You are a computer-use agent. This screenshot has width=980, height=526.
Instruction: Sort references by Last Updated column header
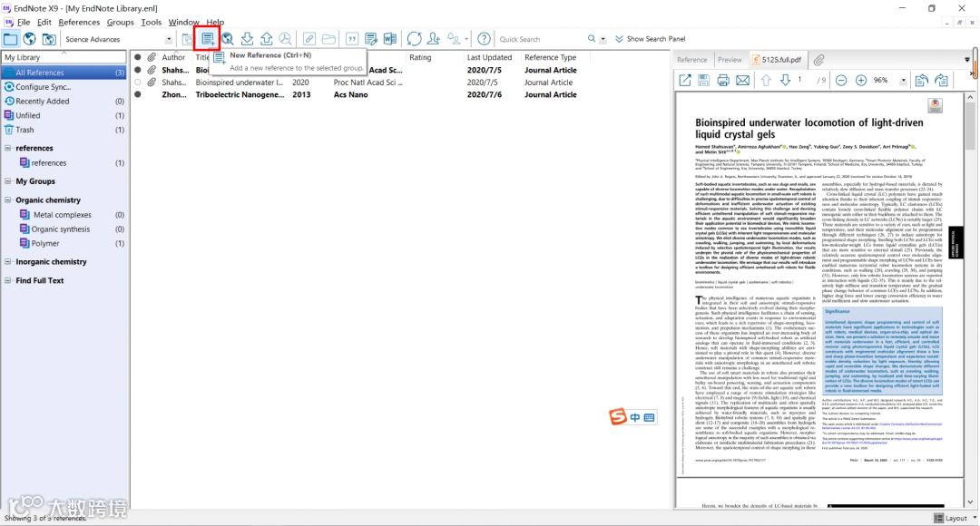pyautogui.click(x=489, y=57)
